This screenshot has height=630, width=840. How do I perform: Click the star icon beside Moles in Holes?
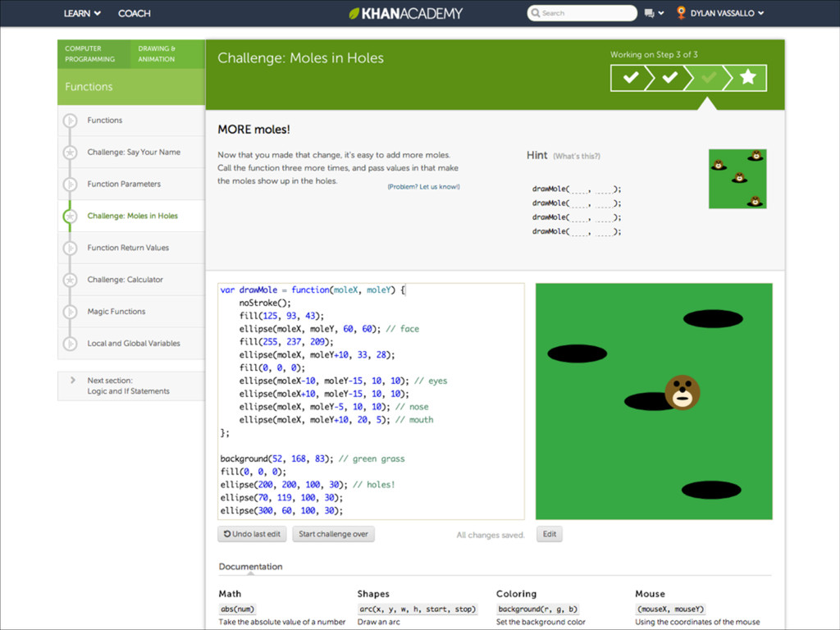click(x=70, y=216)
